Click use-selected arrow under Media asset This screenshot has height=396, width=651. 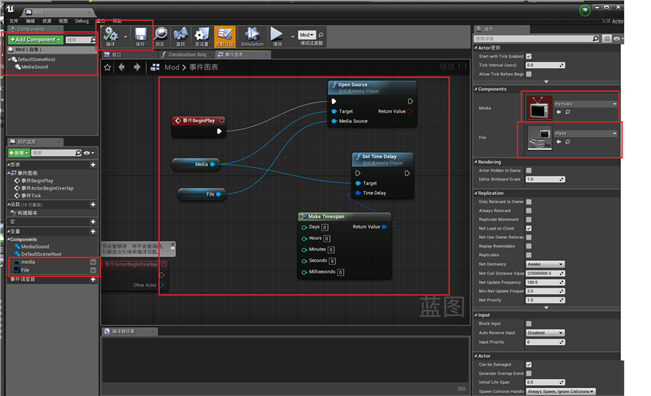point(558,112)
